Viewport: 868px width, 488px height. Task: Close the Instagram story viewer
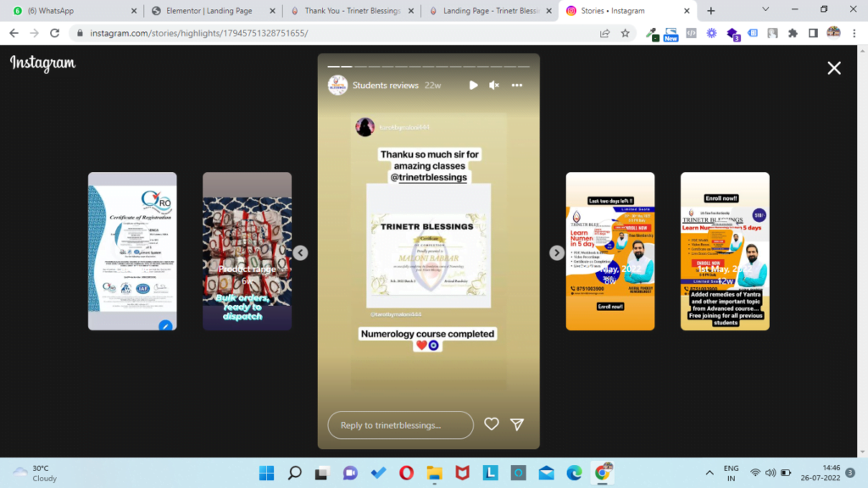click(x=834, y=68)
